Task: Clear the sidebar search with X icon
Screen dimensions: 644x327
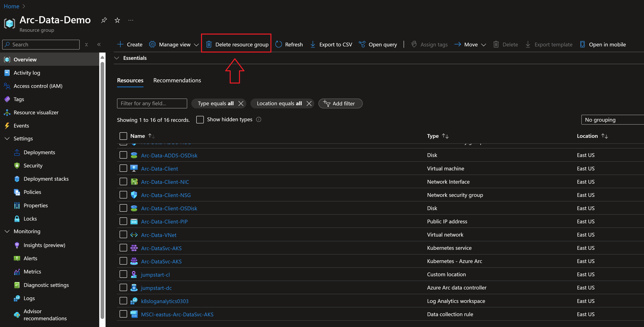Action: pyautogui.click(x=87, y=44)
